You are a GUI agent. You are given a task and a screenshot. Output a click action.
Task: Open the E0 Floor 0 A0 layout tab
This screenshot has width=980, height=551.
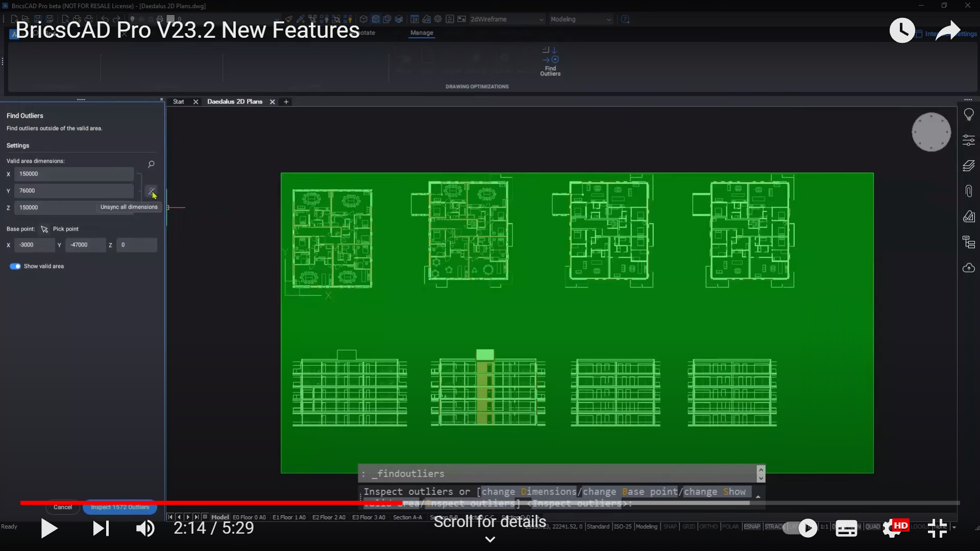coord(249,517)
